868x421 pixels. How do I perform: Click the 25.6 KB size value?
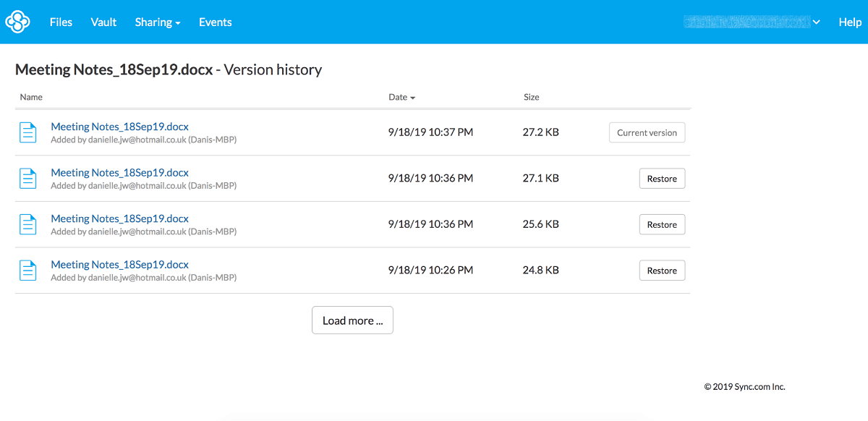tap(540, 224)
